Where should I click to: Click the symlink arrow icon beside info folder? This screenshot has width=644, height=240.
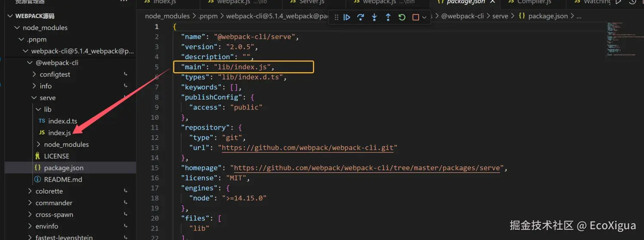[126, 86]
